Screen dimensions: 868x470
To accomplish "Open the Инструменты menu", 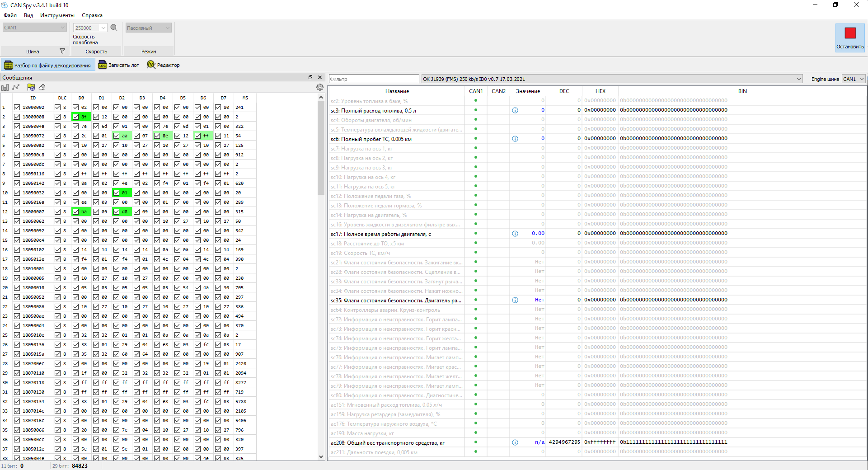I will pos(57,15).
